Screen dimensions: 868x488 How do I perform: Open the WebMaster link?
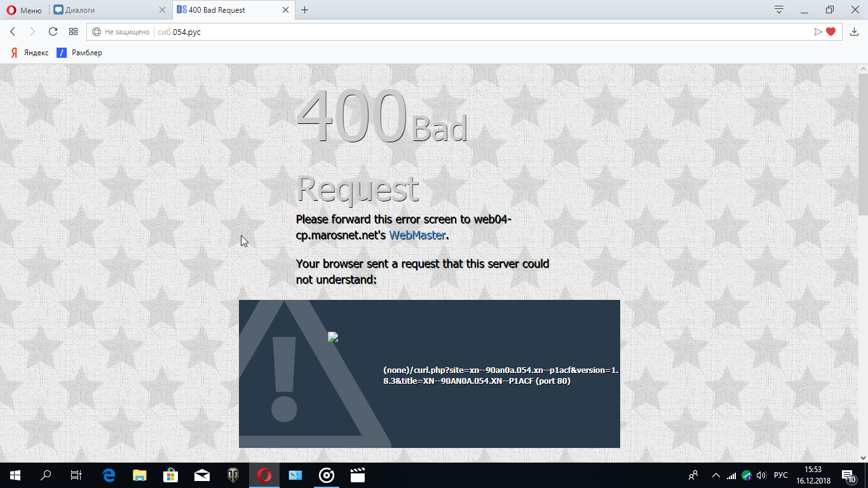coord(417,235)
